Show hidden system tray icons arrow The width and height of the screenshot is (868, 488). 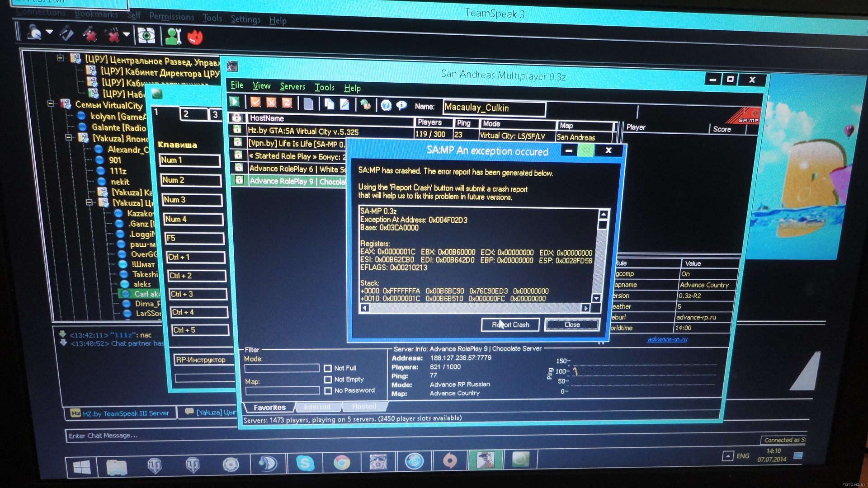coord(727,456)
